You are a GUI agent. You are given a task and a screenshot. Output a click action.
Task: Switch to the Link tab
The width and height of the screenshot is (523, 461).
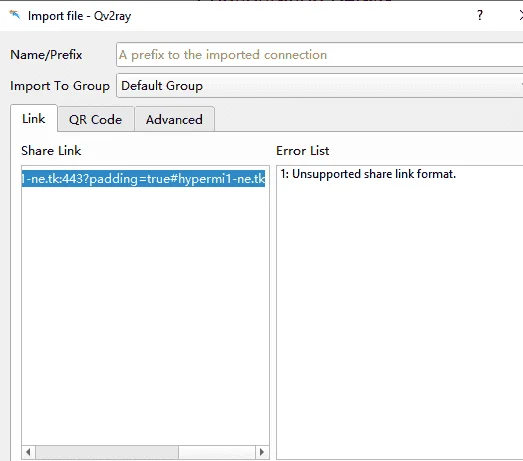(34, 119)
